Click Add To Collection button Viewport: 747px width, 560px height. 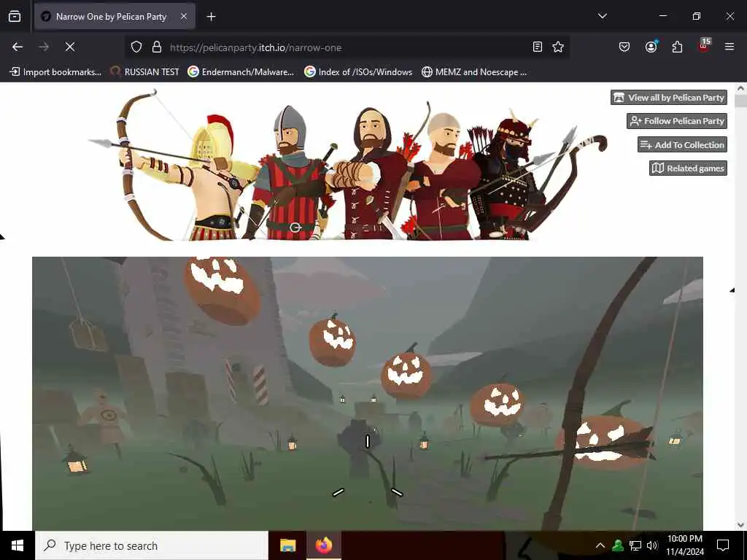[682, 145]
